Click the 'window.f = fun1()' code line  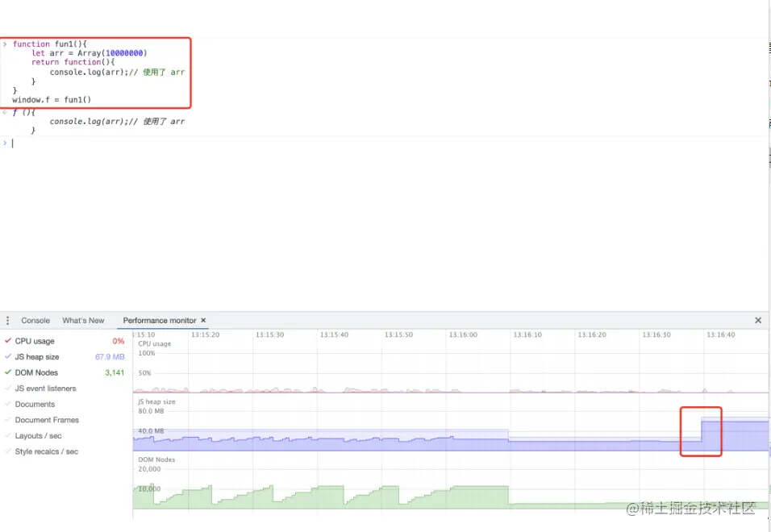tap(52, 100)
